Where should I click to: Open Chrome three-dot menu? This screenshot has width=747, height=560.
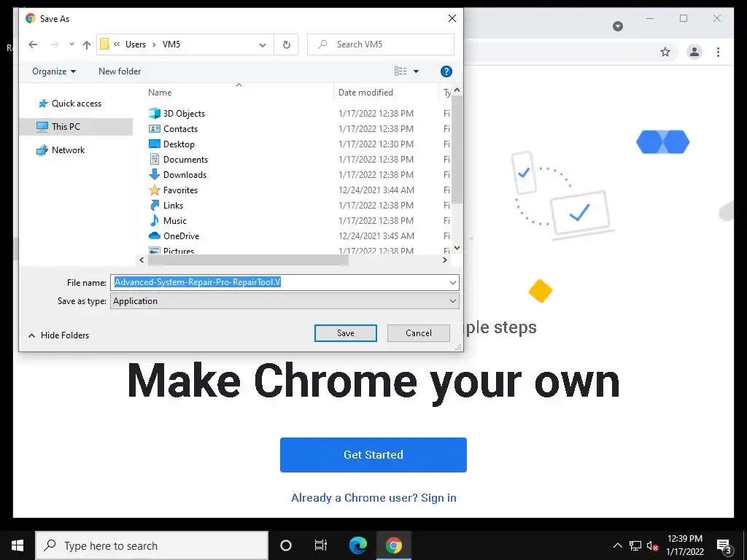point(718,52)
